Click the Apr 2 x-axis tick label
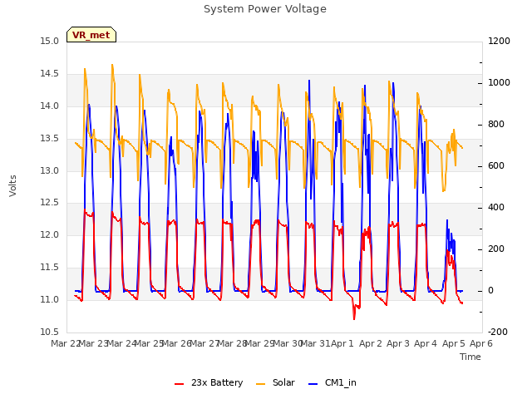The height and width of the screenshot is (399, 532). 370,343
